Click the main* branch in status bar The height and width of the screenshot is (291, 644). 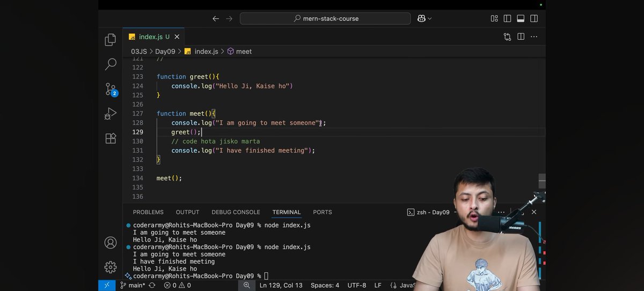133,285
